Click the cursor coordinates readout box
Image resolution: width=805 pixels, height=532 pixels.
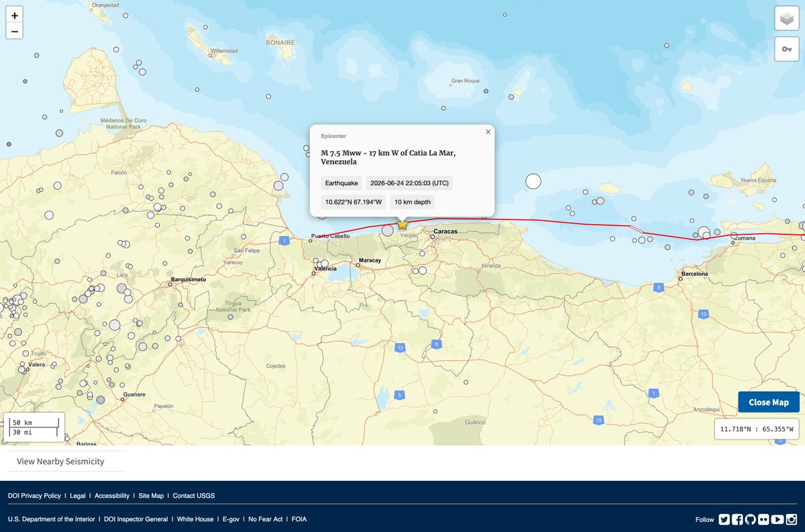(757, 429)
